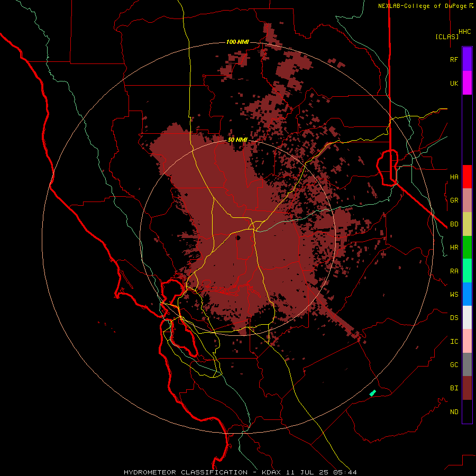This screenshot has width=476, height=476.
Task: Click the "BI" legend label
Action: point(454,388)
